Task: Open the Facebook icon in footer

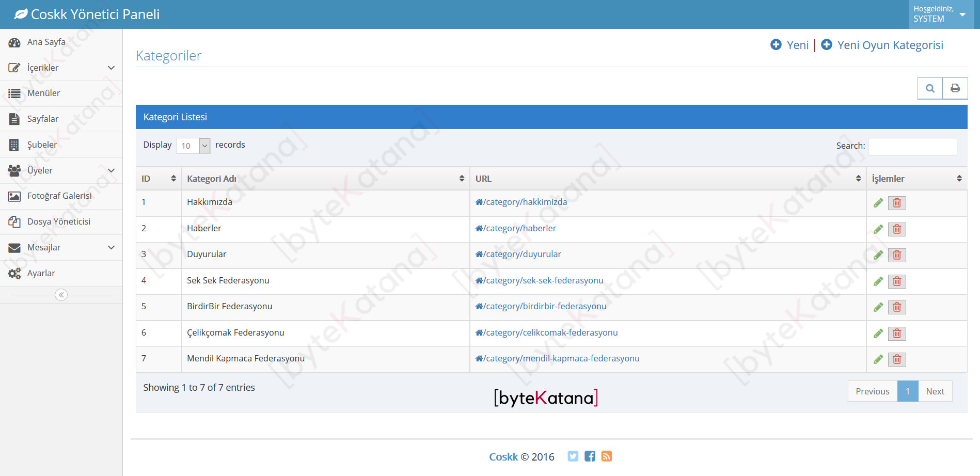Action: (x=590, y=456)
